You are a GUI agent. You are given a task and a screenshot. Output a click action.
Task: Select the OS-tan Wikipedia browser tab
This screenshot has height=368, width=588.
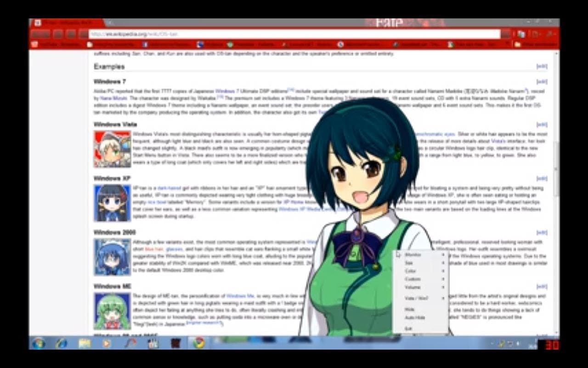click(x=68, y=23)
